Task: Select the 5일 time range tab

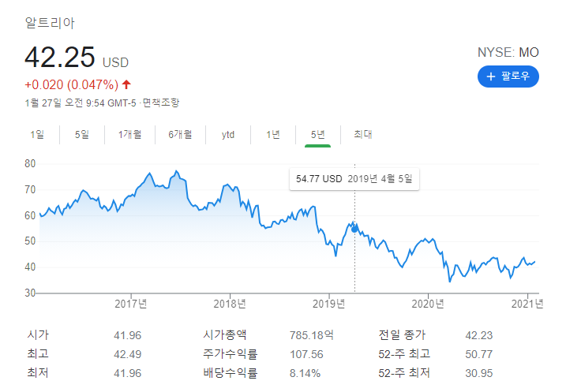Action: coord(82,134)
